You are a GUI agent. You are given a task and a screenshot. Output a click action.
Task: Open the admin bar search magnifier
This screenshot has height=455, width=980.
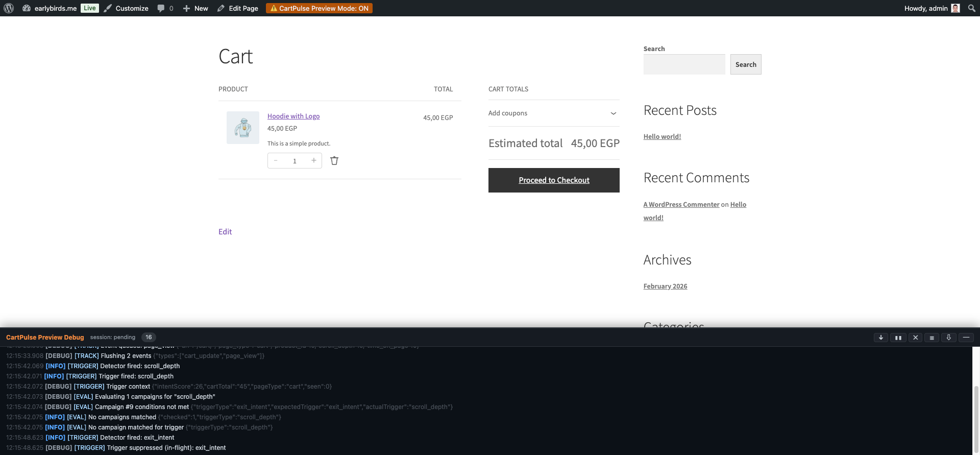971,8
